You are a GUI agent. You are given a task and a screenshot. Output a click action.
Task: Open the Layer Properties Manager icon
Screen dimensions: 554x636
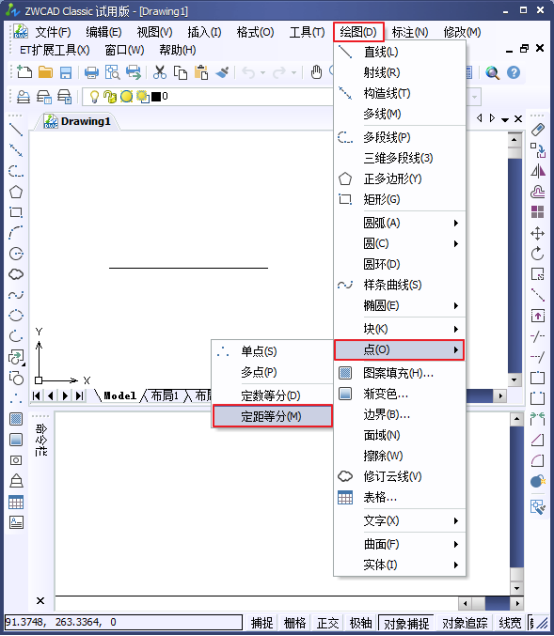(x=23, y=97)
